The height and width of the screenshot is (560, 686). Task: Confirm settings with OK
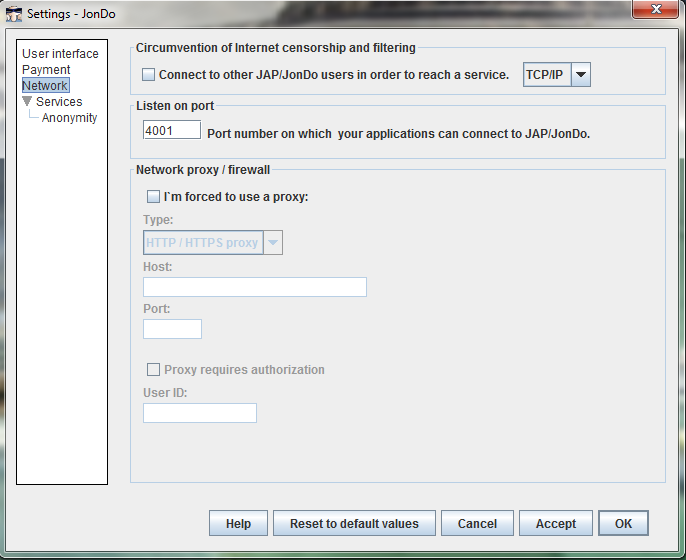[x=623, y=524]
